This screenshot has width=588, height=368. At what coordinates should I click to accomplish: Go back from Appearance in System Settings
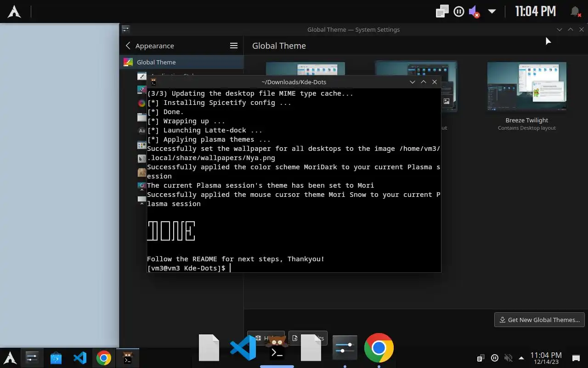point(128,46)
